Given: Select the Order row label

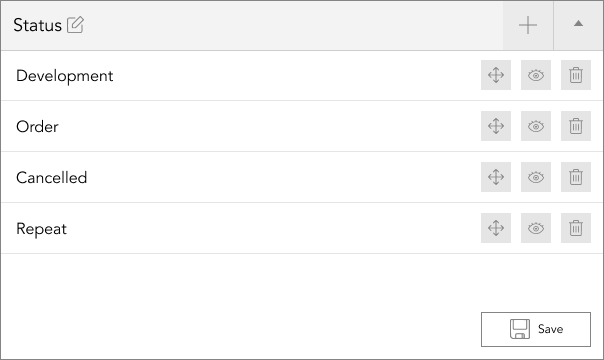Looking at the screenshot, I should (37, 127).
